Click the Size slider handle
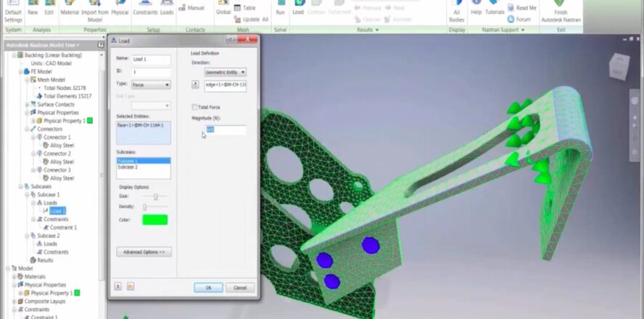This screenshot has height=319, width=644. pyautogui.click(x=156, y=197)
